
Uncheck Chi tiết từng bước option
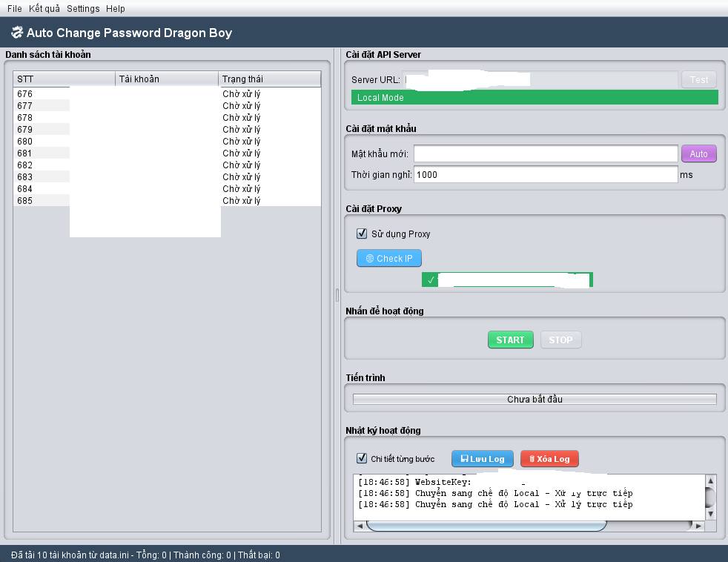[362, 458]
